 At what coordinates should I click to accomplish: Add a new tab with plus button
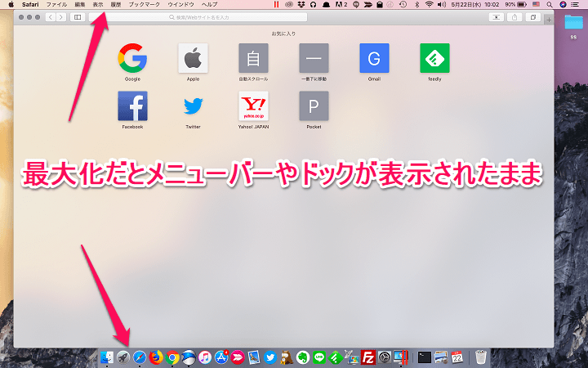pyautogui.click(x=549, y=20)
